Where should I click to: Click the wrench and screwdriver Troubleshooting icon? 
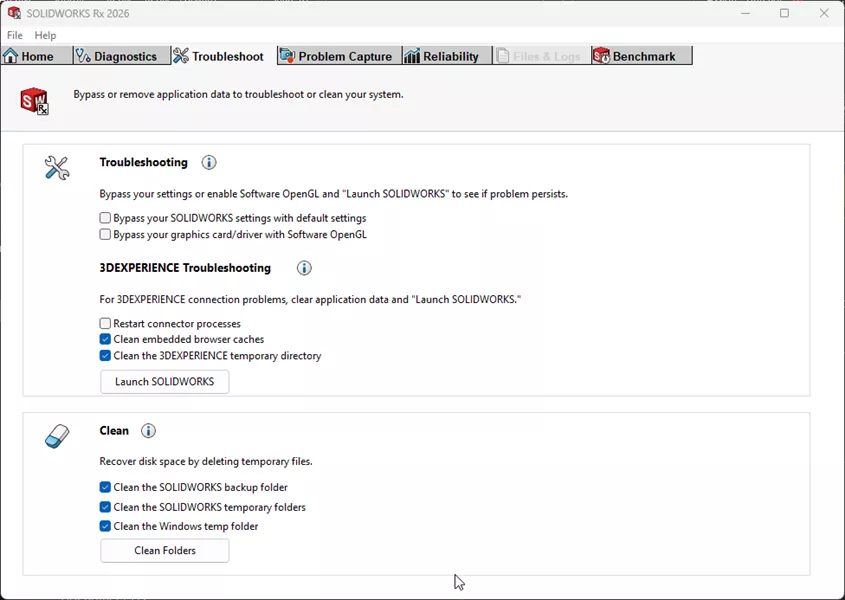point(57,167)
